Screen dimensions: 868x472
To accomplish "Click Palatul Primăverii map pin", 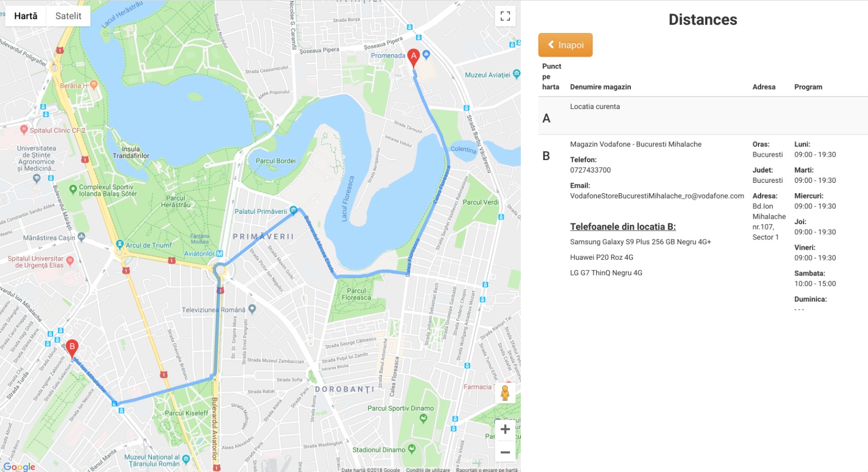I will tap(293, 210).
